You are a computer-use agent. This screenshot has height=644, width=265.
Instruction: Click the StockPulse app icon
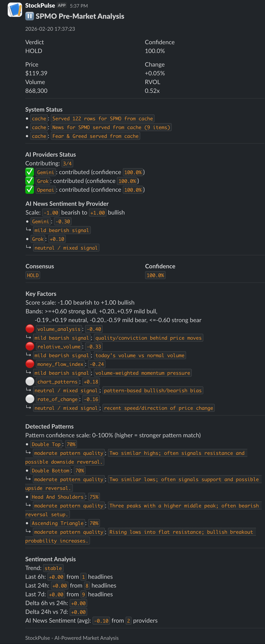pyautogui.click(x=14, y=10)
